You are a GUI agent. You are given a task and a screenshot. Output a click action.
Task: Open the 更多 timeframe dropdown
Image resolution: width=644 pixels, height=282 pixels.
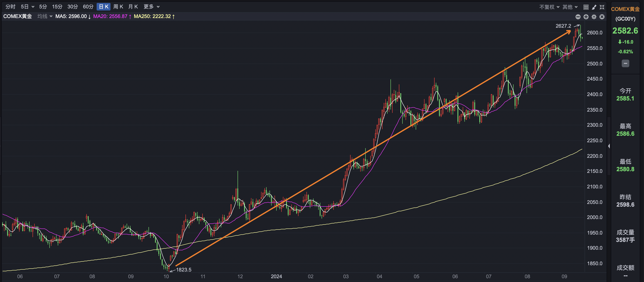tap(151, 7)
